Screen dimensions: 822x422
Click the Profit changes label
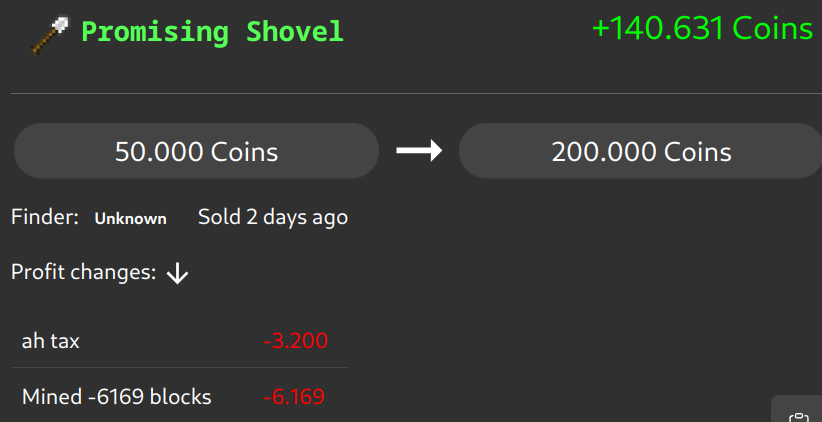(x=83, y=272)
